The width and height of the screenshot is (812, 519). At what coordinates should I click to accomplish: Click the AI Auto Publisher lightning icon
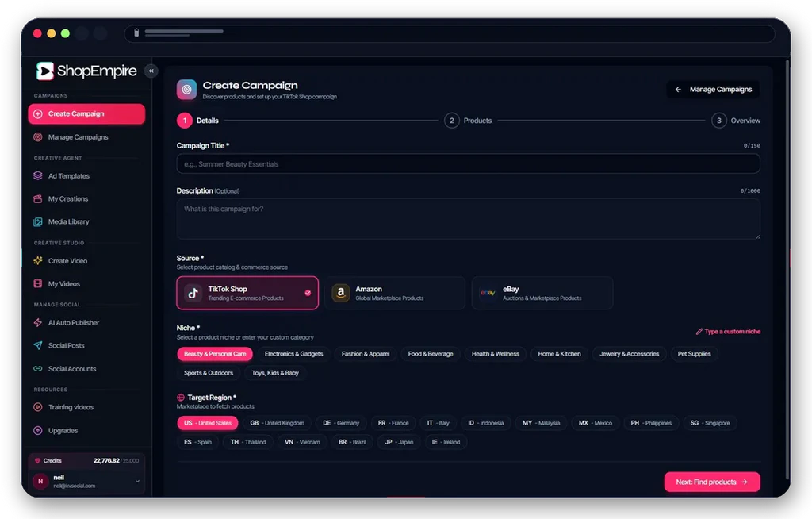(38, 322)
